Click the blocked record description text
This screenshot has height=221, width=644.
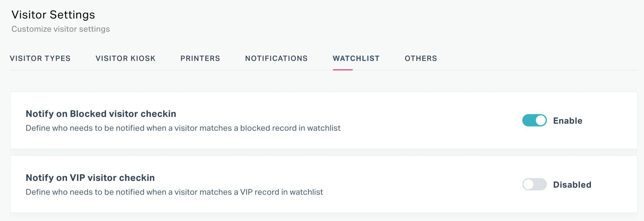tap(183, 128)
